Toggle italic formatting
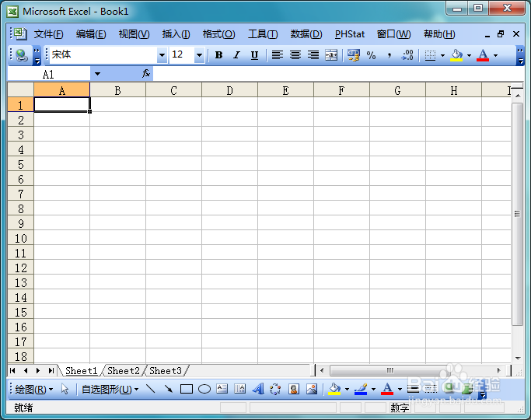The height and width of the screenshot is (420, 531). coord(236,55)
